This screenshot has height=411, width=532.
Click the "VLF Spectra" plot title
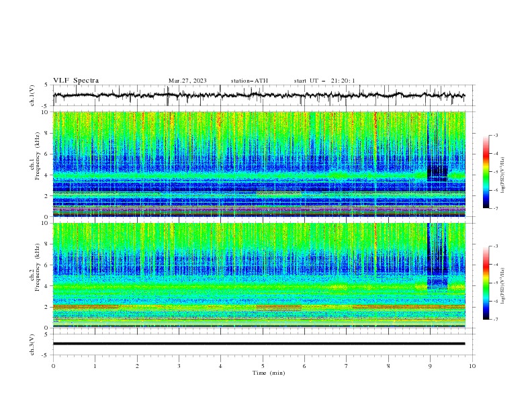pos(76,81)
